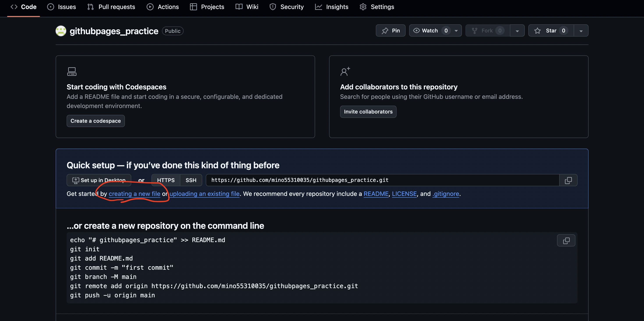This screenshot has height=321, width=644.
Task: Open the Wiki via its book icon
Action: point(239,7)
